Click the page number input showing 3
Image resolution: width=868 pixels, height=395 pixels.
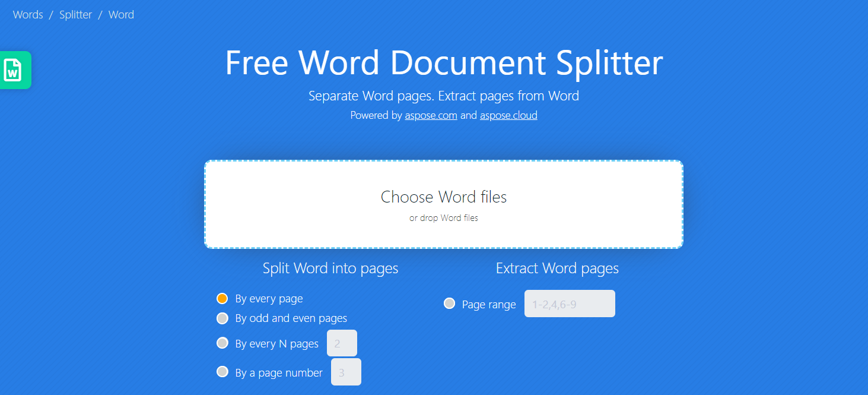(x=346, y=372)
